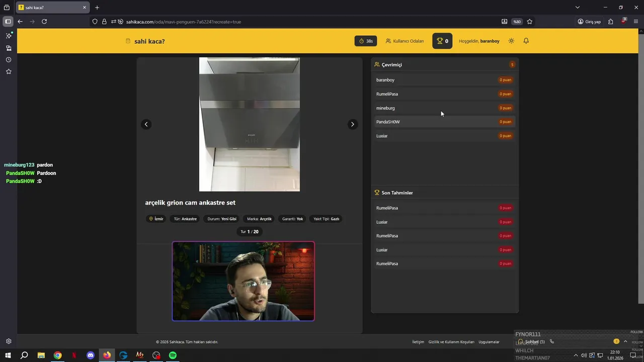The image size is (644, 362).
Task: Open Spotify from the taskbar
Action: [x=173, y=355]
